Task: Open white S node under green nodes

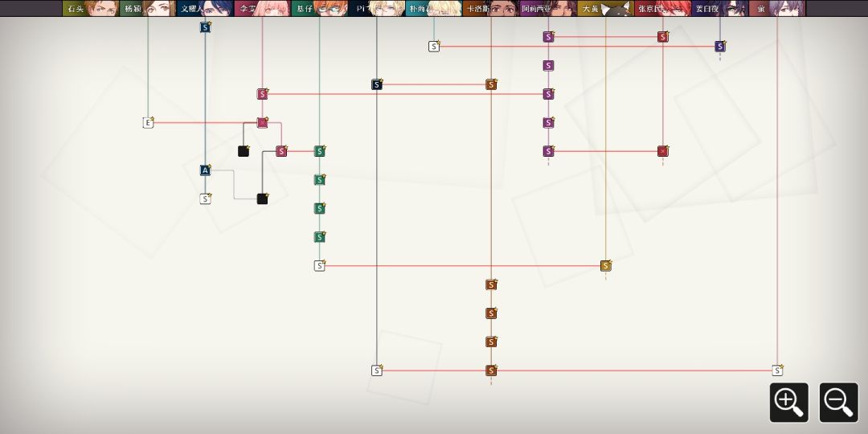Action: pyautogui.click(x=319, y=266)
